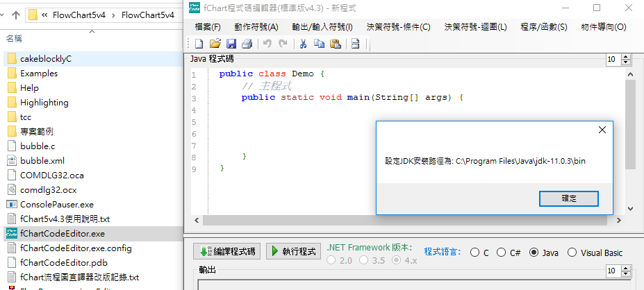Screen dimensions: 644x290
Task: Open the 程序/函數(S) menu
Action: pyautogui.click(x=543, y=27)
